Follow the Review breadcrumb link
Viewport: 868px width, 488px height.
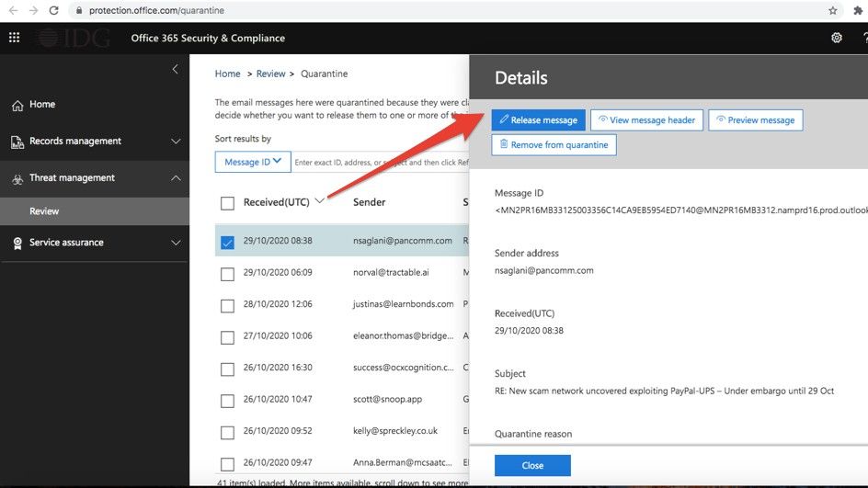coord(270,74)
